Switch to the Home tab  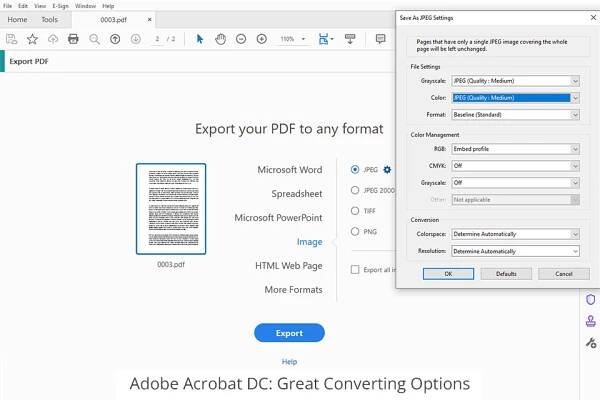[17, 20]
